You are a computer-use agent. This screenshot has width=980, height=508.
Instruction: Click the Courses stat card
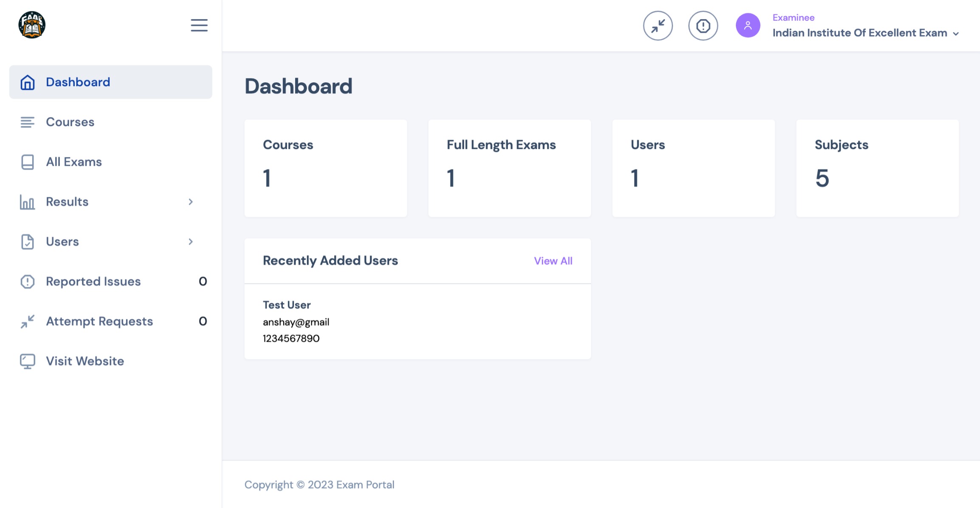325,168
